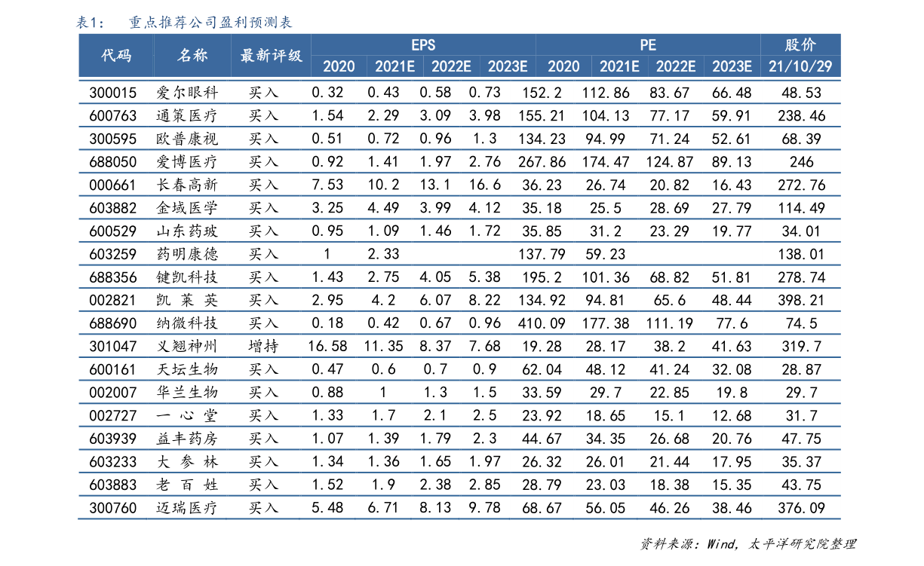Select stock code 603259 cell
Screen dimensions: 924x566
pos(113,254)
